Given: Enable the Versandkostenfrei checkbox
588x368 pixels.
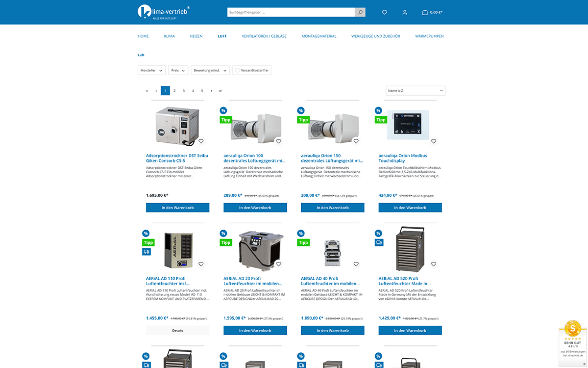Looking at the screenshot, I should pyautogui.click(x=237, y=71).
